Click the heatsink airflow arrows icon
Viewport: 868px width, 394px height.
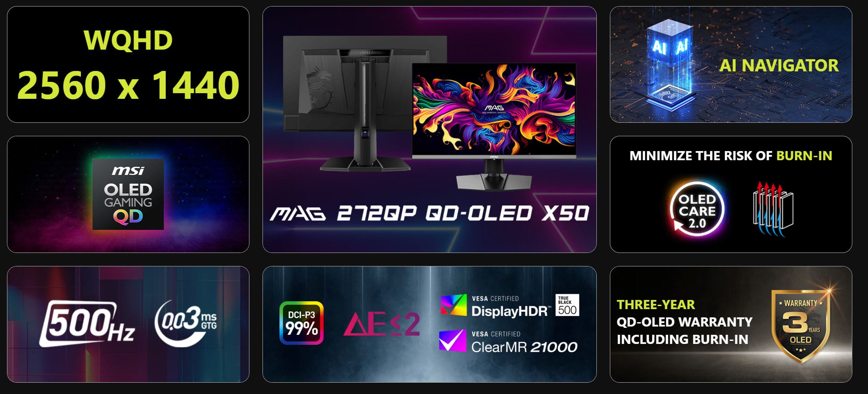click(x=773, y=209)
